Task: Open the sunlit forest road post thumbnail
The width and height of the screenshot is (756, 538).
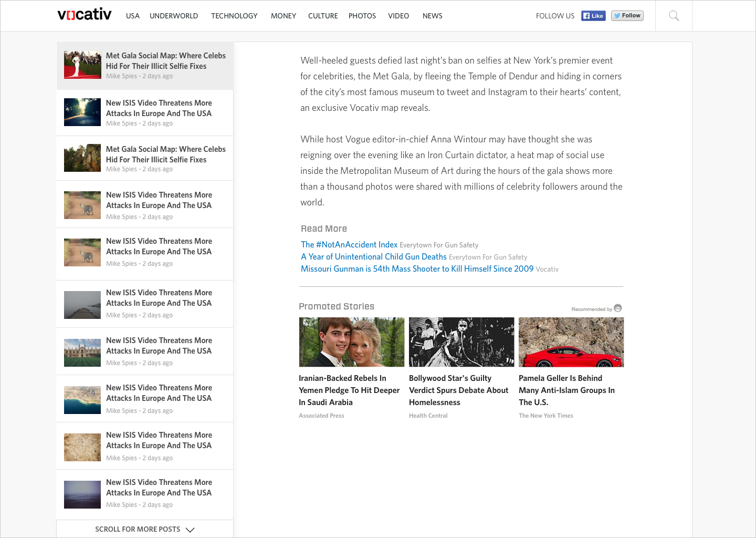Action: (x=82, y=112)
